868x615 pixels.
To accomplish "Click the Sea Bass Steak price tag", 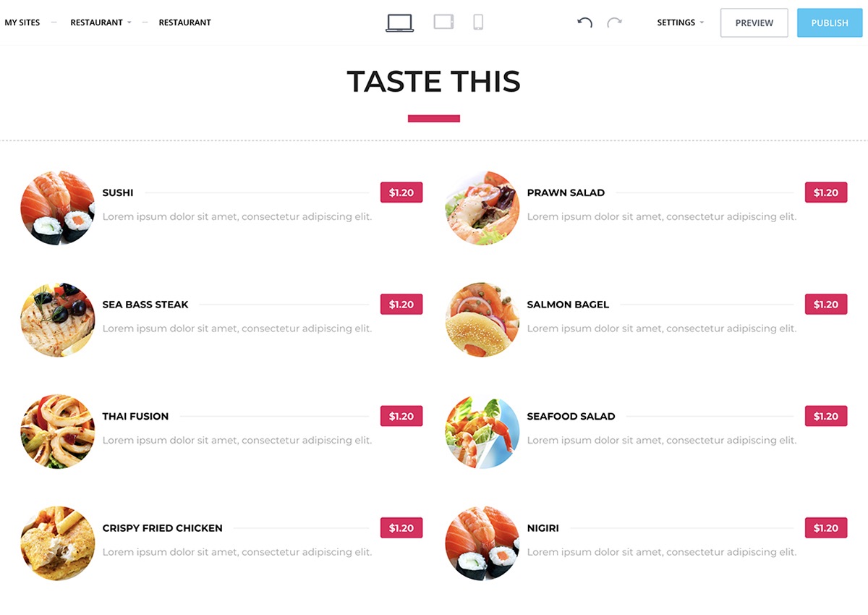I will tap(401, 305).
